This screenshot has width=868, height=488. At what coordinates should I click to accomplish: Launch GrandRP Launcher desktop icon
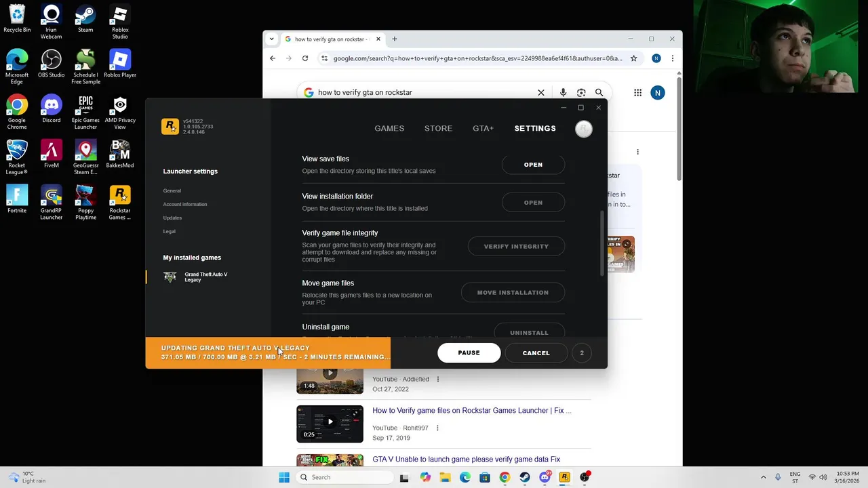tap(51, 203)
